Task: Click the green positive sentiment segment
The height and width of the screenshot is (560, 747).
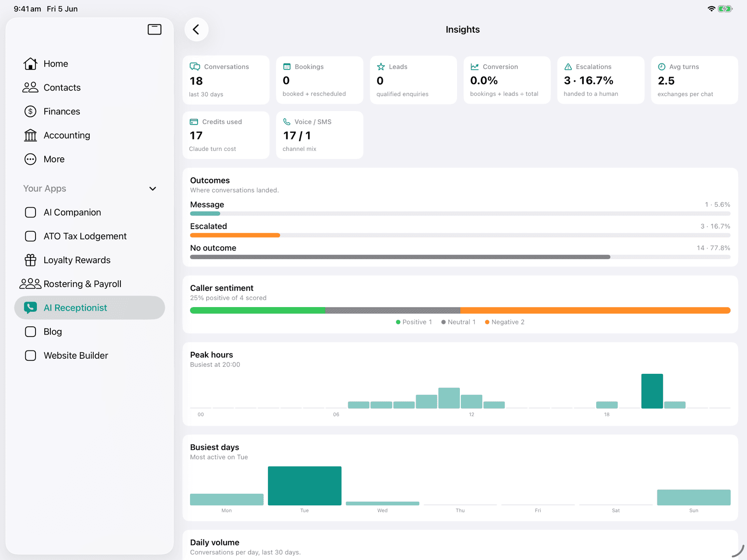Action: [x=258, y=310]
